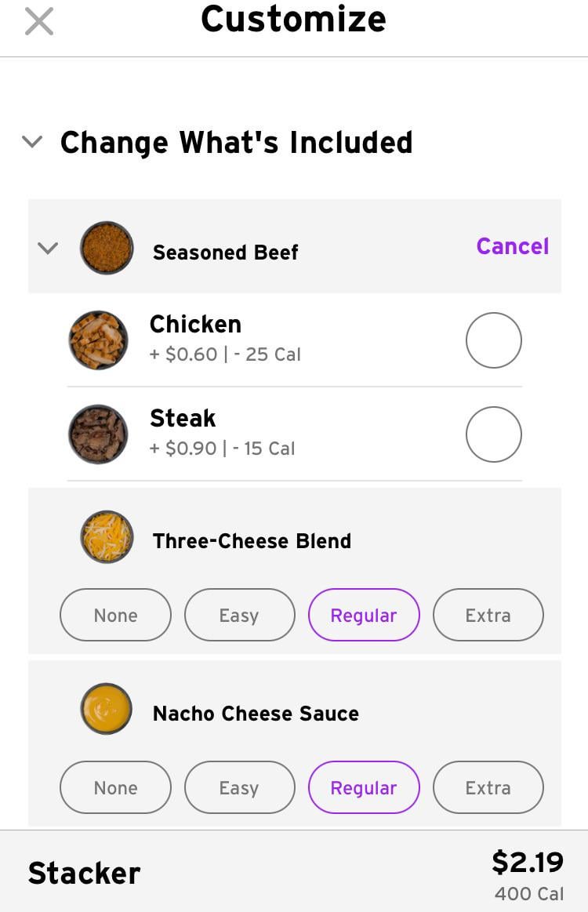The height and width of the screenshot is (912, 588).
Task: Choose Extra Nacho Cheese Sauce
Action: (x=488, y=787)
